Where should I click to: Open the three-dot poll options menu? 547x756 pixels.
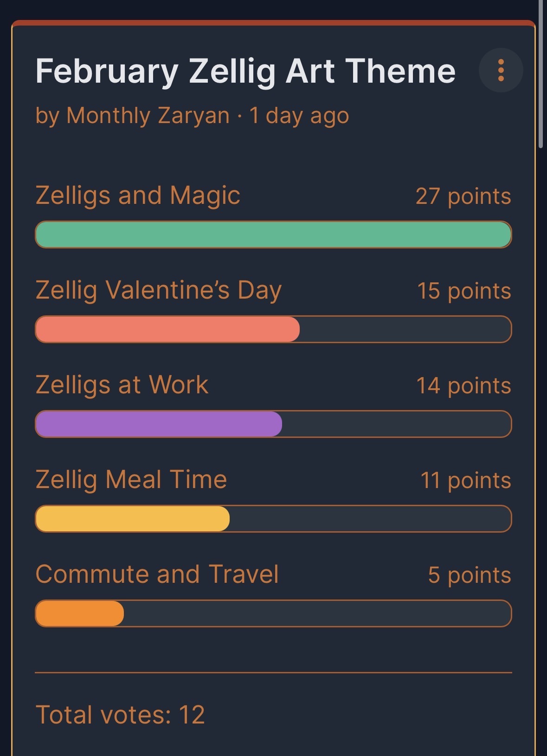pos(501,71)
